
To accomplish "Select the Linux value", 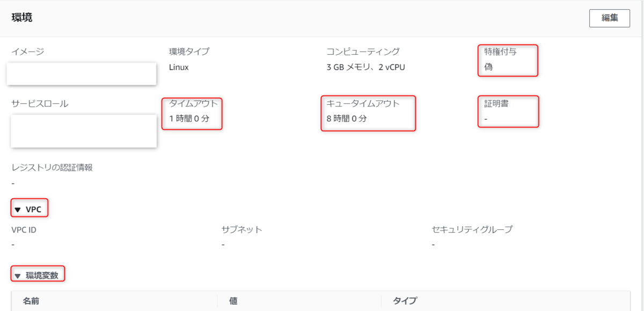I will 179,67.
